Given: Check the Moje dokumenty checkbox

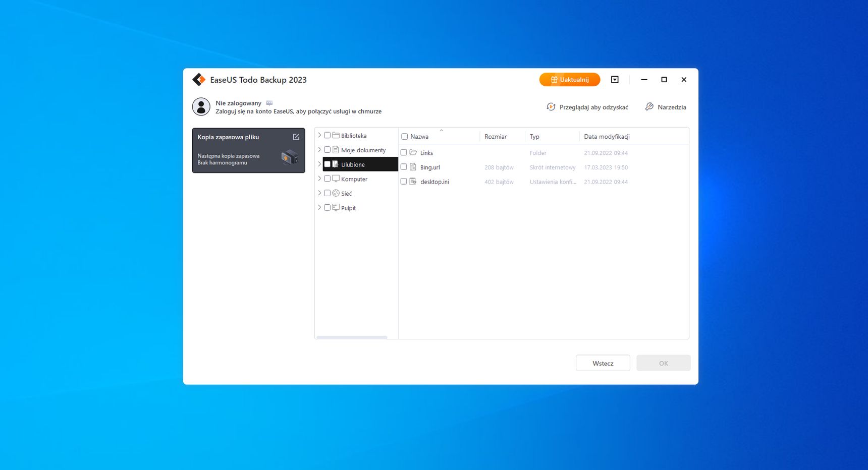Looking at the screenshot, I should click(327, 150).
